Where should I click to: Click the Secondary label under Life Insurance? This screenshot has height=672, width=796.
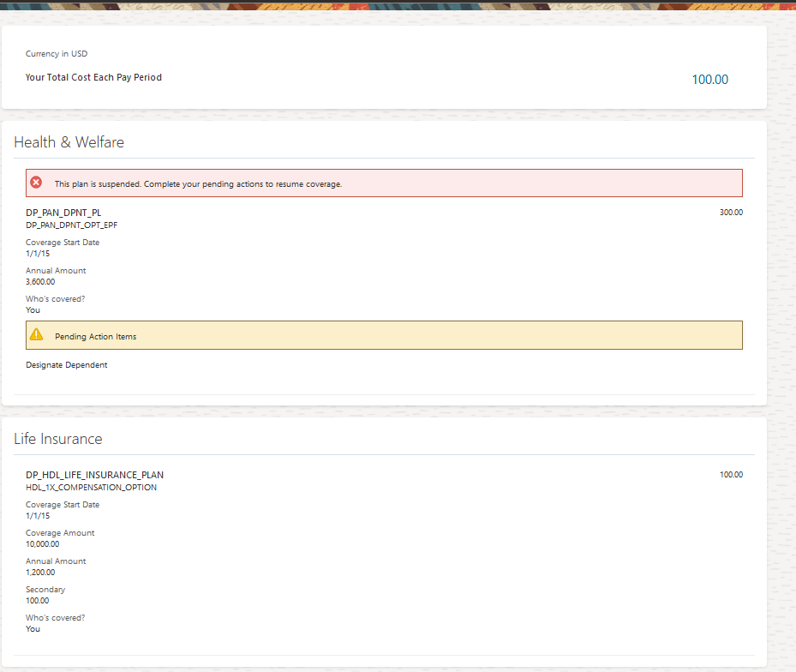coord(45,590)
